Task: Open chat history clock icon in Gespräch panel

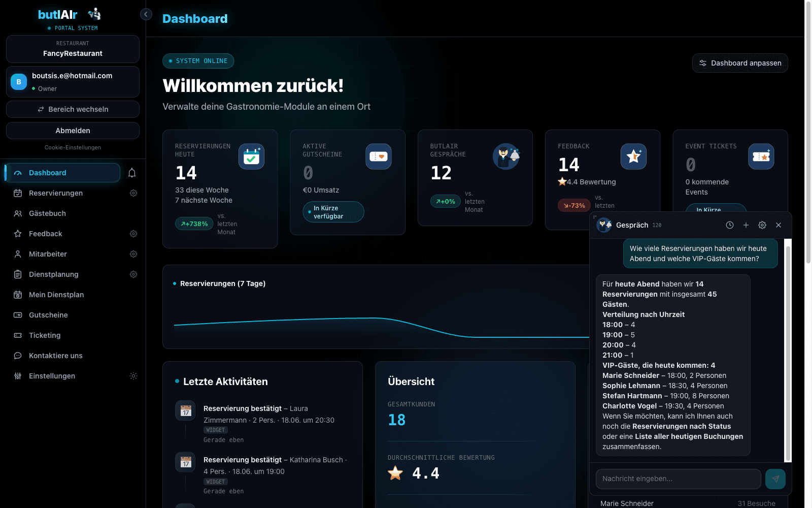Action: pyautogui.click(x=730, y=225)
